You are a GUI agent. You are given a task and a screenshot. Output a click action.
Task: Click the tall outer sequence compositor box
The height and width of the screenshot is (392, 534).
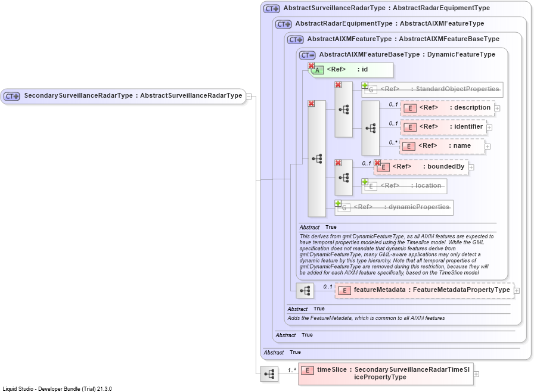pyautogui.click(x=316, y=158)
